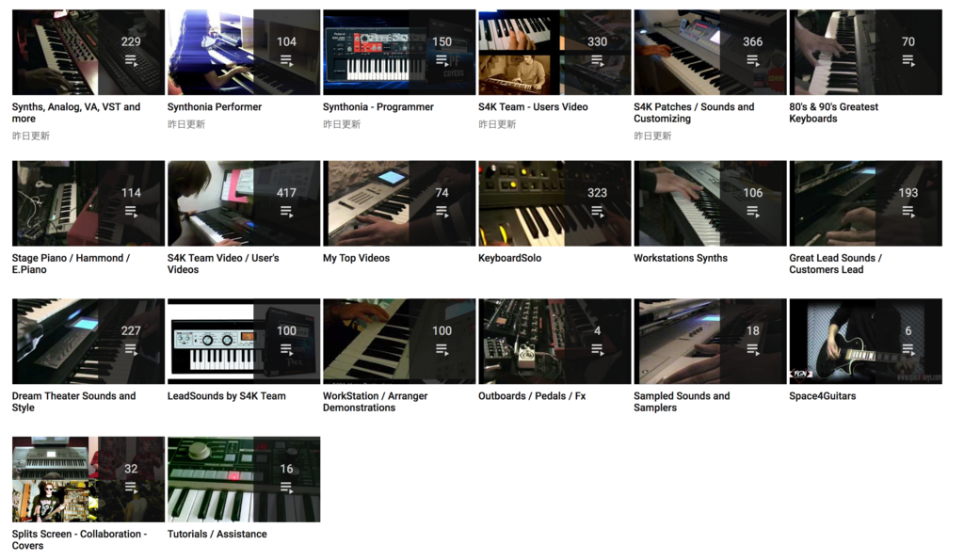Click the Splits Screen - Collaboration - Covers title
Image resolution: width=964 pixels, height=560 pixels.
coord(77,539)
